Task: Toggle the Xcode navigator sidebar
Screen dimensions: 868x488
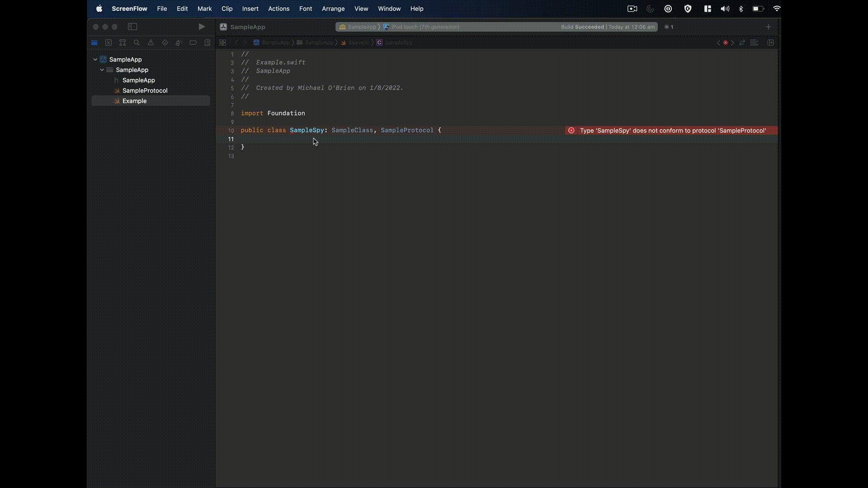Action: 132,27
